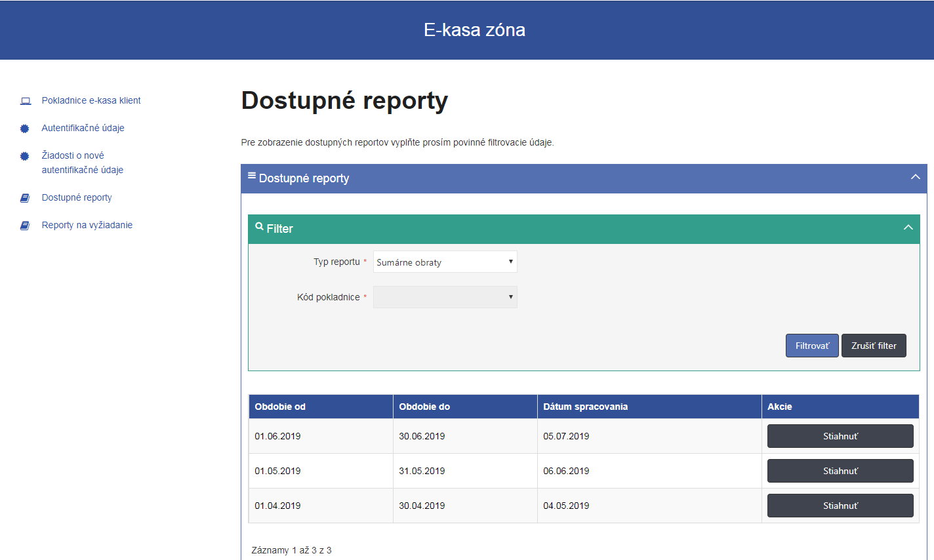The image size is (934, 560).
Task: Select the 05.07.2019 processing date cell
Action: 649,436
